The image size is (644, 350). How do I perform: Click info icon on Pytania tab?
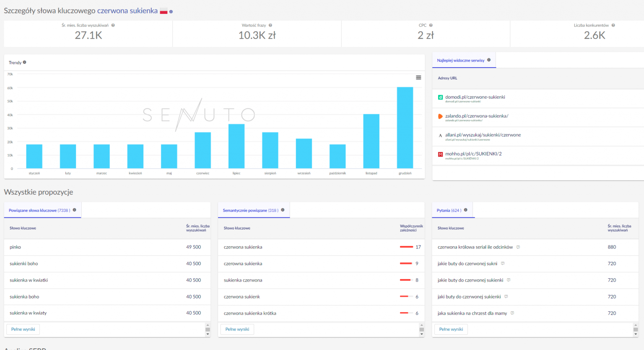tap(465, 210)
